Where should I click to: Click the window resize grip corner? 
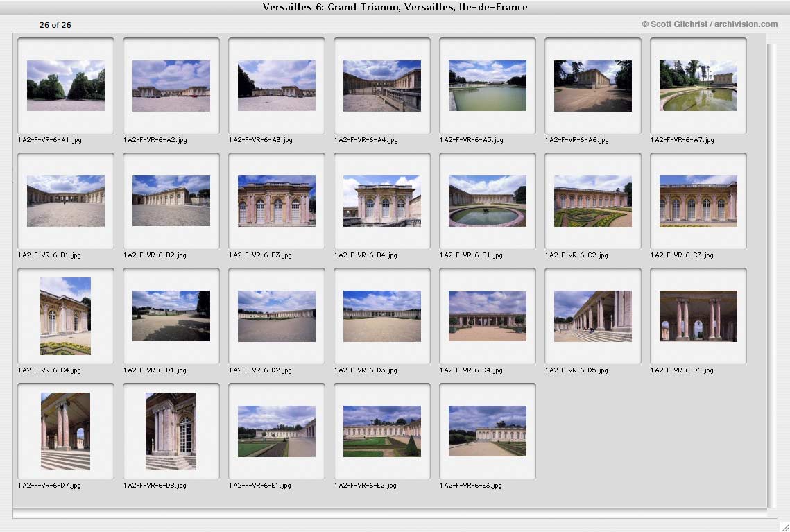[x=784, y=526]
